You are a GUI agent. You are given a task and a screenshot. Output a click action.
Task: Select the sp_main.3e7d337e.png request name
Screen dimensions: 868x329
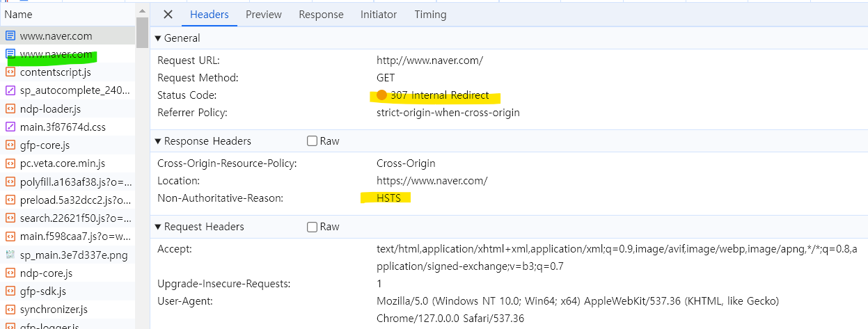click(x=74, y=255)
